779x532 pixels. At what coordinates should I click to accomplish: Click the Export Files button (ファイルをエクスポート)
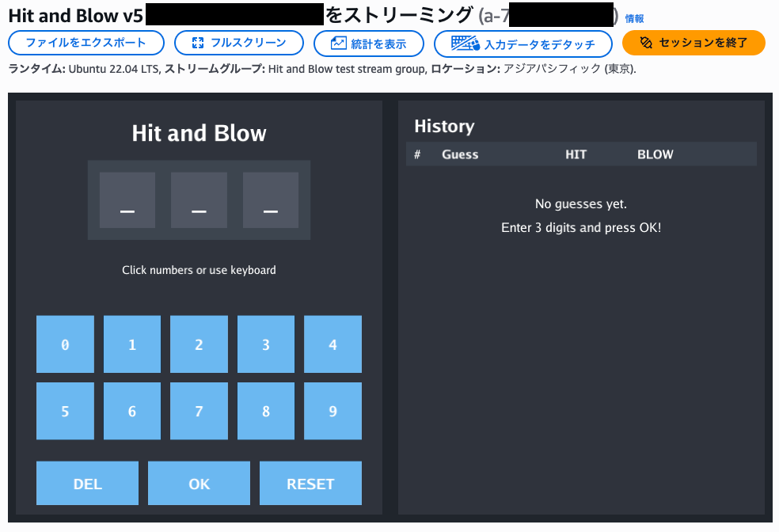click(x=86, y=43)
